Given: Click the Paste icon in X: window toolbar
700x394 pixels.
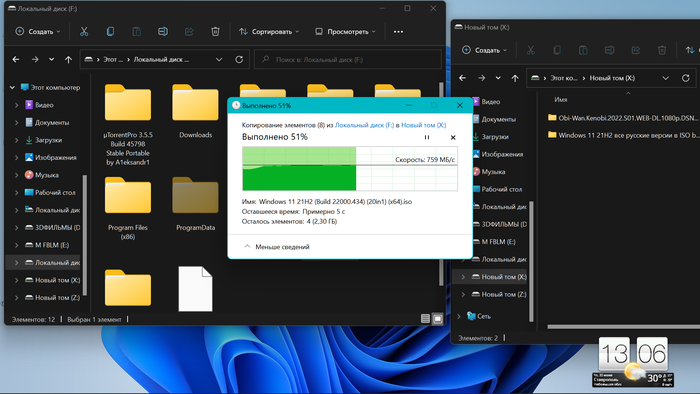Looking at the screenshot, I should pyautogui.click(x=583, y=50).
